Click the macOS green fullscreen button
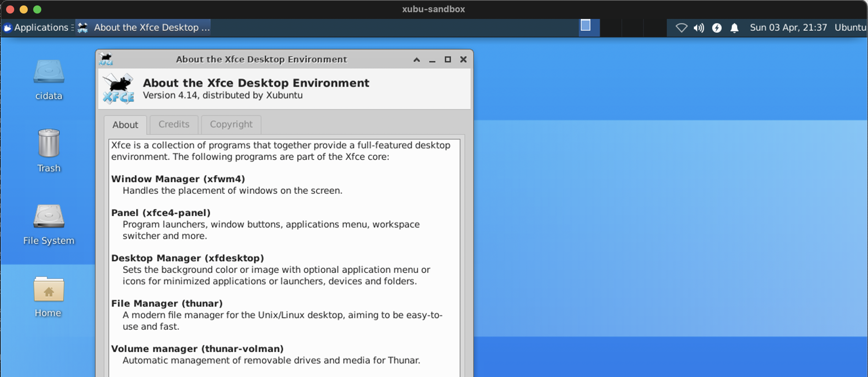 37,9
